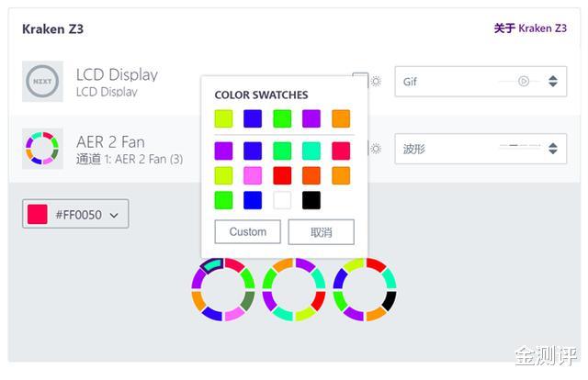Open the Gif lighting mode dropdown

click(481, 82)
